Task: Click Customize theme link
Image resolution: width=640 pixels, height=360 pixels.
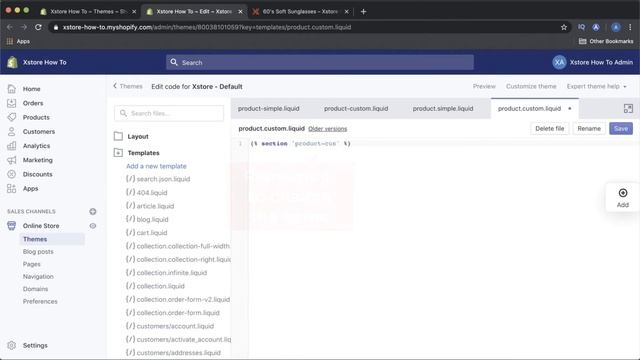Action: coord(531,87)
